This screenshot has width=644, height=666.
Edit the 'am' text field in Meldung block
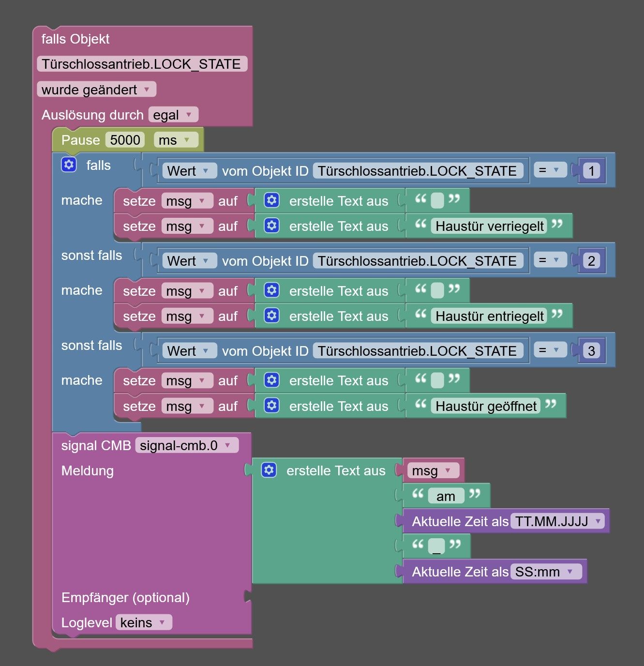click(446, 496)
